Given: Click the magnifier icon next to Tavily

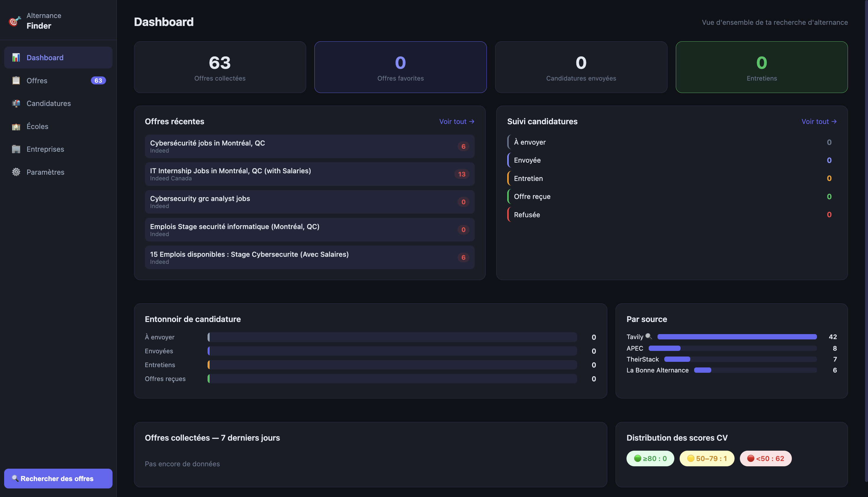Looking at the screenshot, I should [x=648, y=336].
